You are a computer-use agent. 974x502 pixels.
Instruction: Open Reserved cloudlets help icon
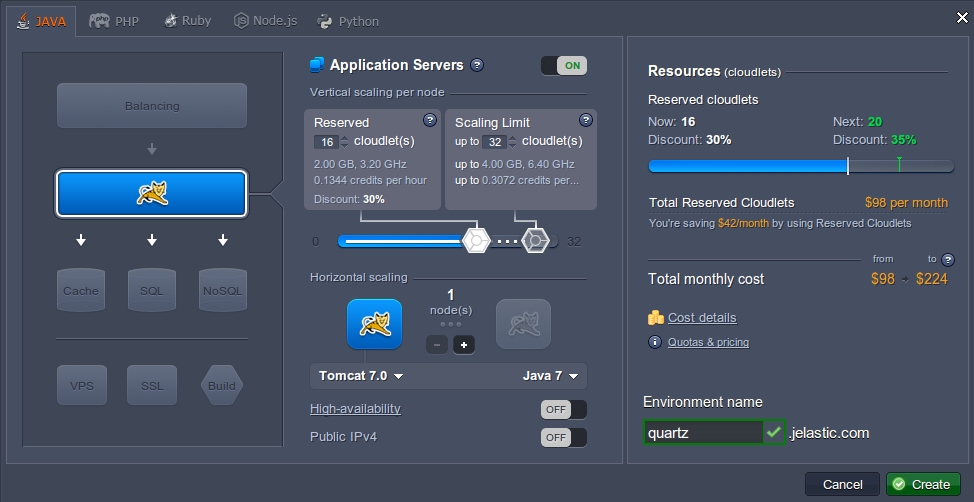pos(430,120)
